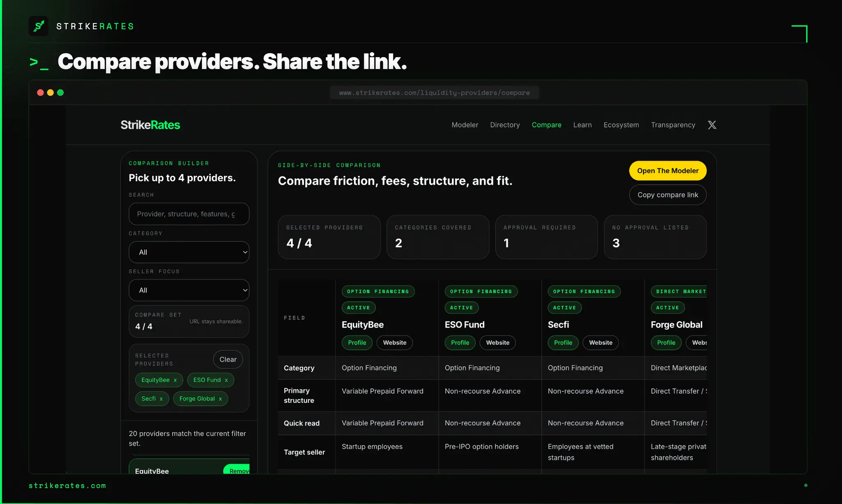Click the Compare Set 4 / 4 box

pyautogui.click(x=189, y=321)
